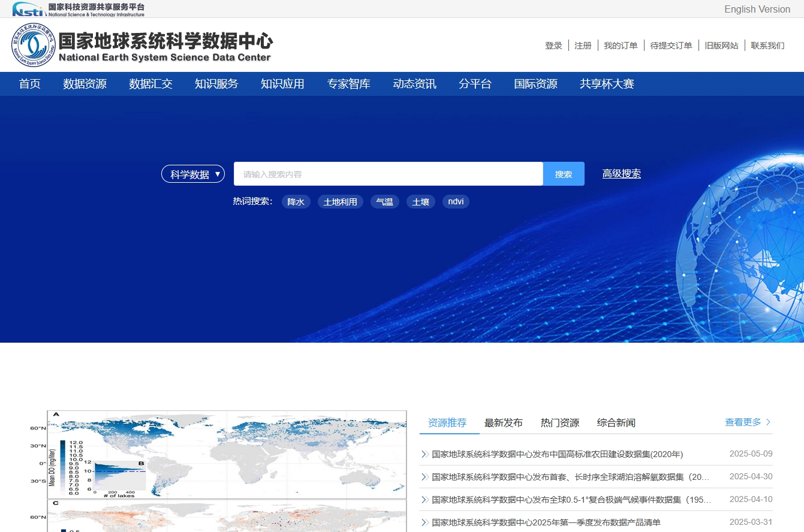Image resolution: width=804 pixels, height=532 pixels.
Task: Click the NSTI platform logo
Action: [79, 9]
